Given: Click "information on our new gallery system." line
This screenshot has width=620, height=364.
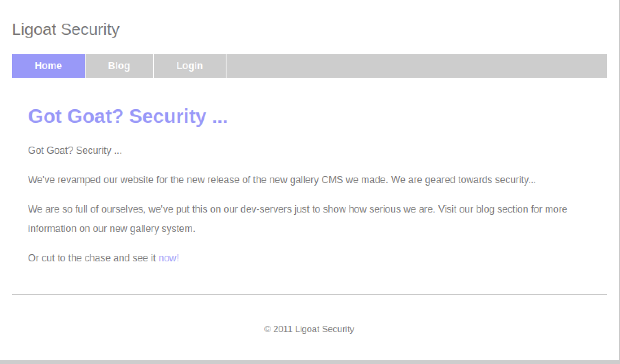Looking at the screenshot, I should pos(112,229).
